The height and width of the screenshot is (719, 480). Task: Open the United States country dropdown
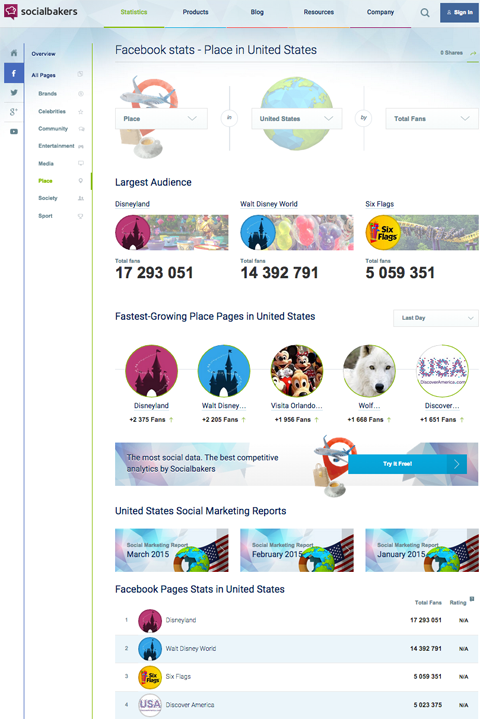(297, 118)
